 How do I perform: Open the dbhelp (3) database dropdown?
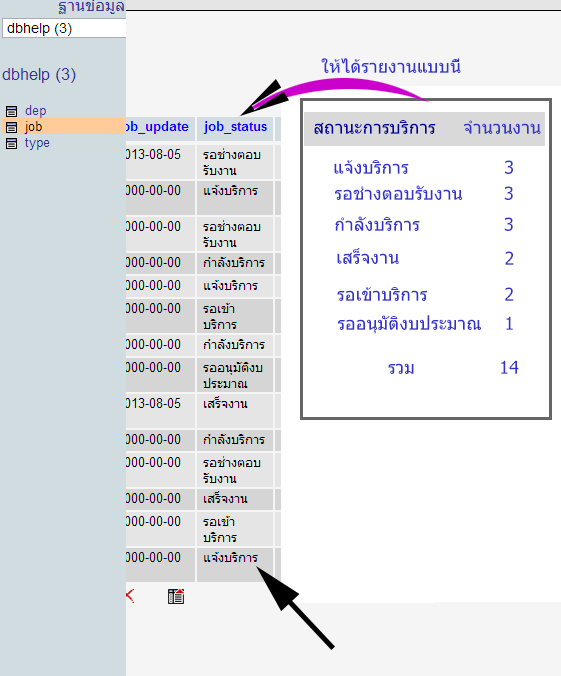point(64,28)
